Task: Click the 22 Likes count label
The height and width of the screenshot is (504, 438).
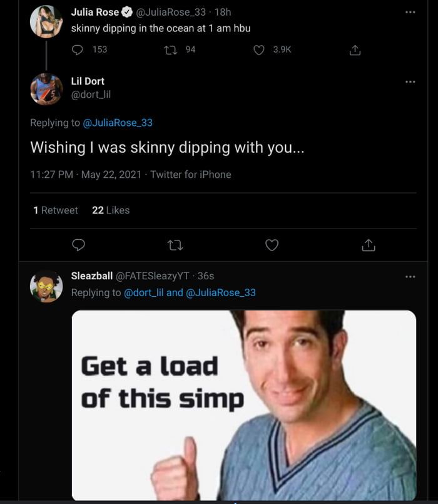Action: pos(111,210)
